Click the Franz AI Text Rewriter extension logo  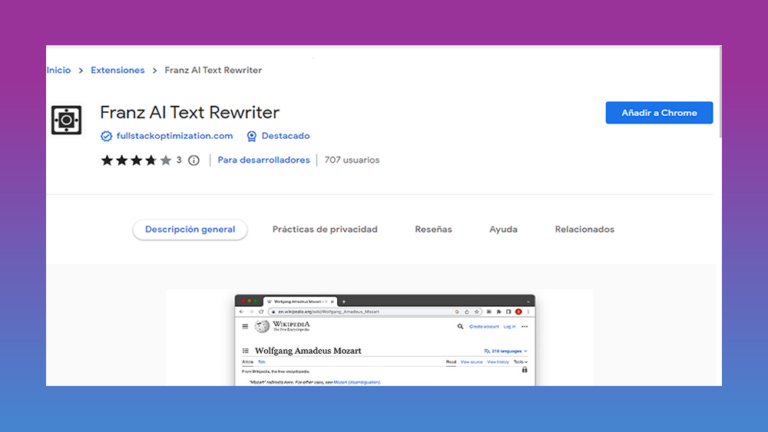click(67, 120)
